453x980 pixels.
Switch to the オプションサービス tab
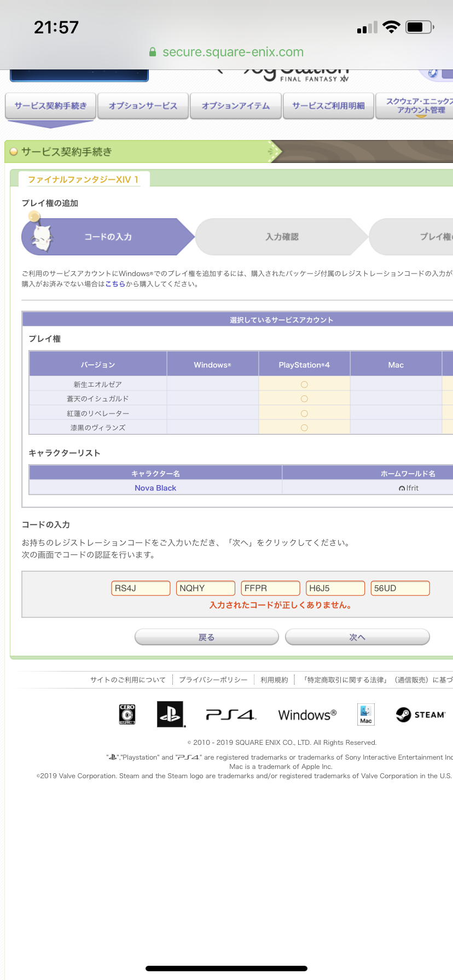click(143, 106)
